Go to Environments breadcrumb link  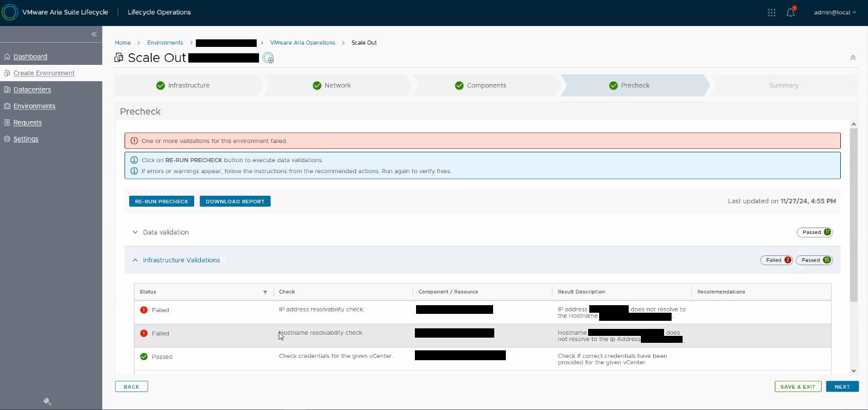tap(165, 43)
